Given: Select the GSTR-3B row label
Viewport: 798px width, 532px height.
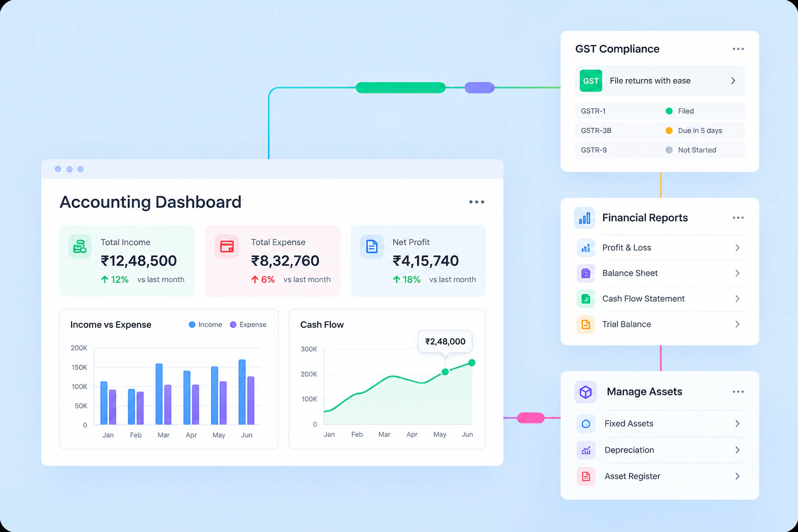Looking at the screenshot, I should (596, 131).
